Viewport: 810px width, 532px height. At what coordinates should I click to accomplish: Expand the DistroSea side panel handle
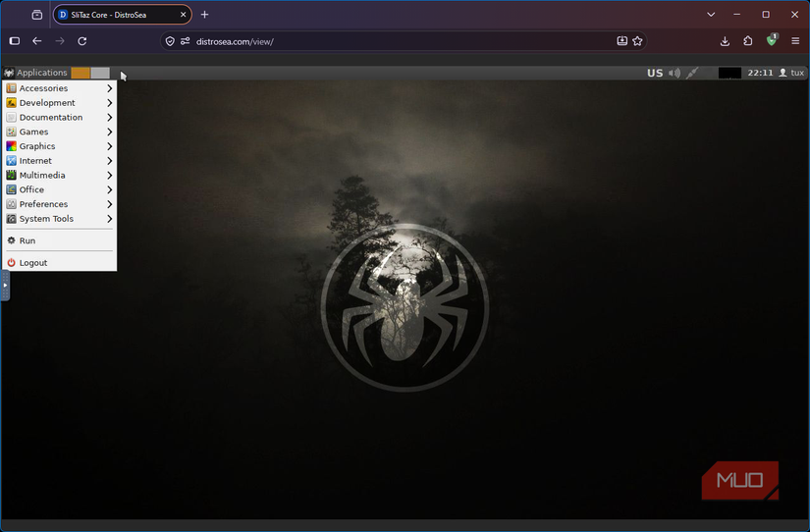pos(5,285)
